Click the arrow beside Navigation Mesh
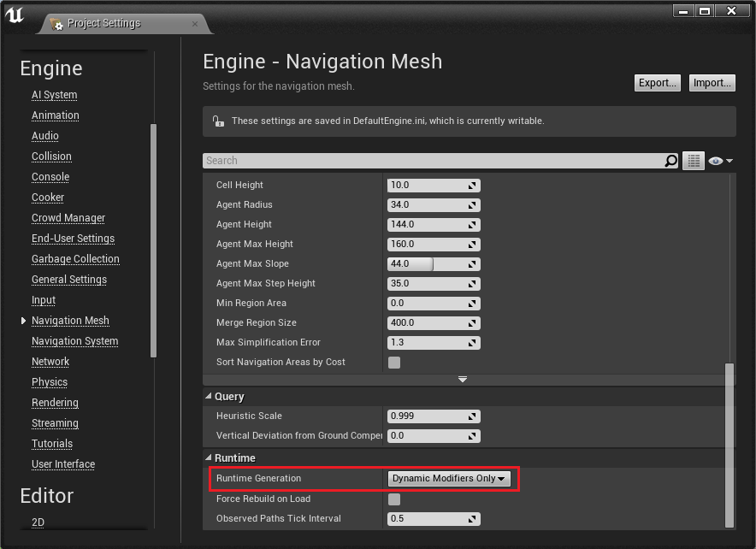Viewport: 756px width, 549px height. (x=23, y=321)
